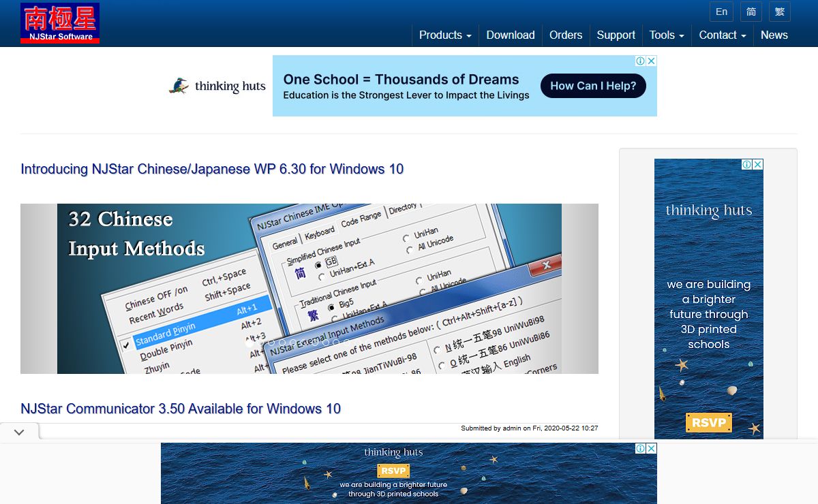Open the Orders page
818x504 pixels.
(566, 35)
